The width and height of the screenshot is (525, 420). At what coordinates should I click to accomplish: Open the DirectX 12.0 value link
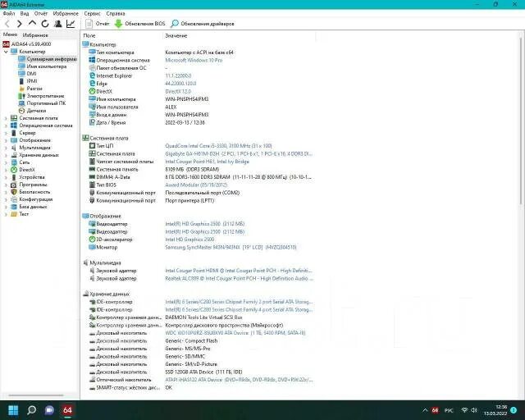click(x=178, y=91)
